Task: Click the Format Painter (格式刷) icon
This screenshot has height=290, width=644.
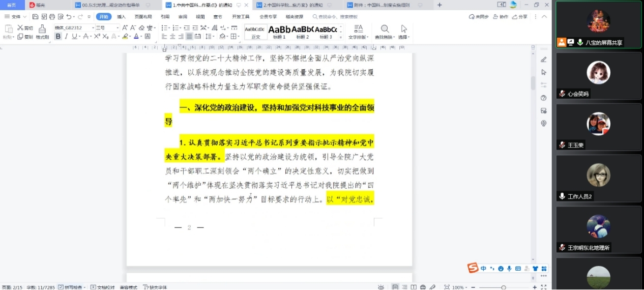Action: [x=42, y=29]
